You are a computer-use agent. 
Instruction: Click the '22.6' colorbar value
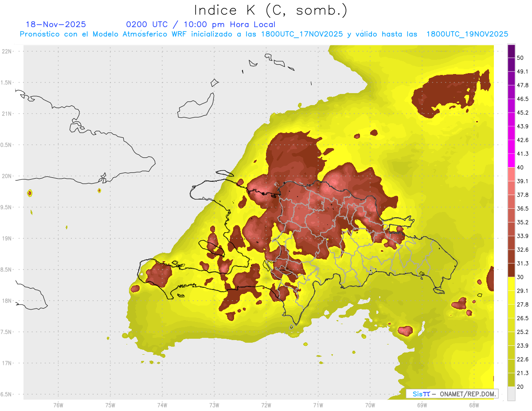[x=523, y=360]
